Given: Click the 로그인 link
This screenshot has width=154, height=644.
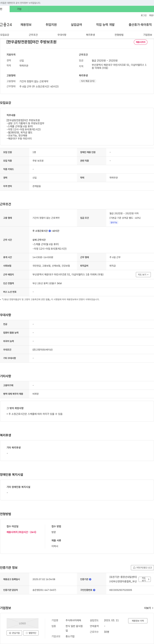Looking at the screenshot, I should click(144, 16).
